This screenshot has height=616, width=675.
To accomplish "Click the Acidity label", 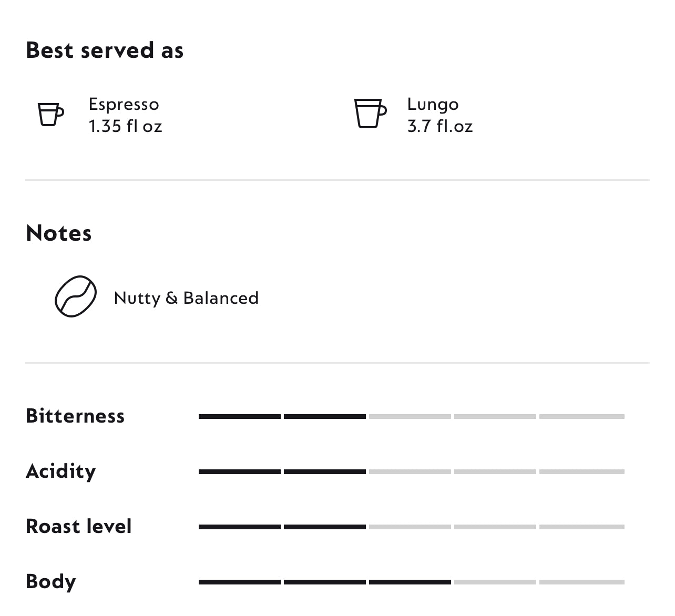I will (60, 471).
